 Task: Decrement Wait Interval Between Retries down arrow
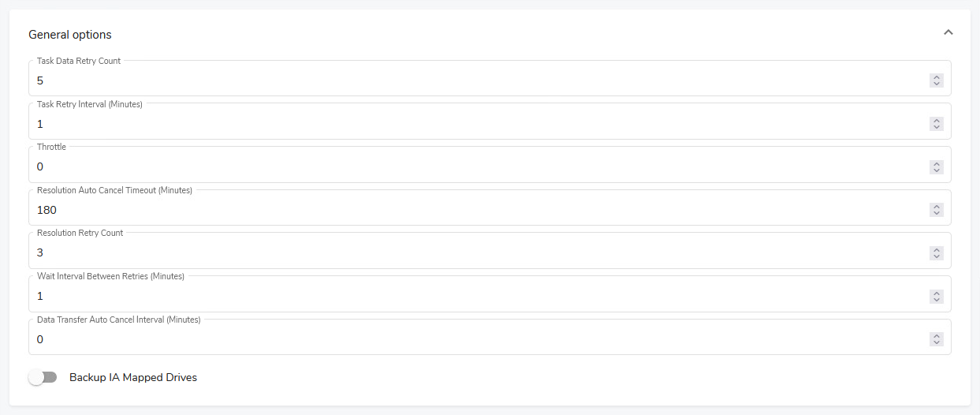click(937, 299)
